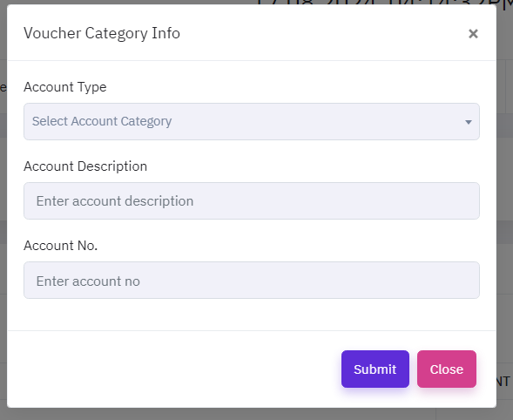Image resolution: width=513 pixels, height=420 pixels.
Task: Click the partially hidden NT text behind dialog
Action: [x=503, y=382]
